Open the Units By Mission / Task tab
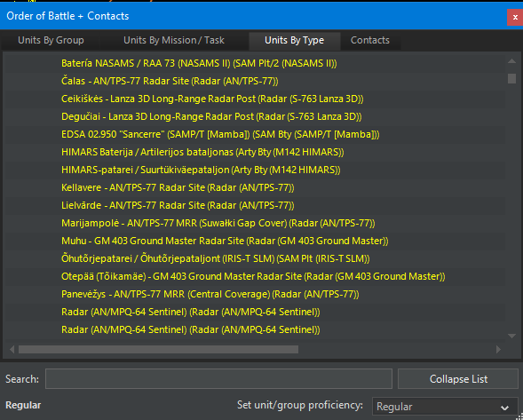 [174, 40]
